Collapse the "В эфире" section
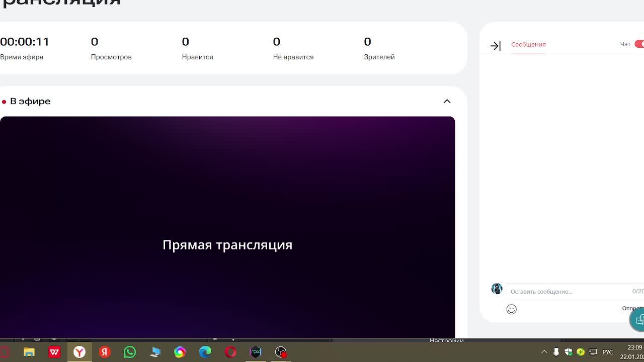The image size is (644, 362). coord(447,101)
